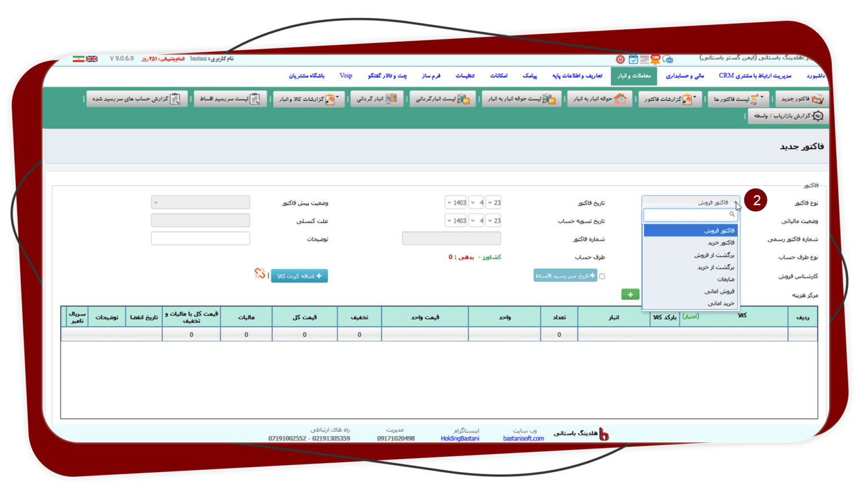
Task: Open the داشبورد menu
Action: tap(815, 76)
